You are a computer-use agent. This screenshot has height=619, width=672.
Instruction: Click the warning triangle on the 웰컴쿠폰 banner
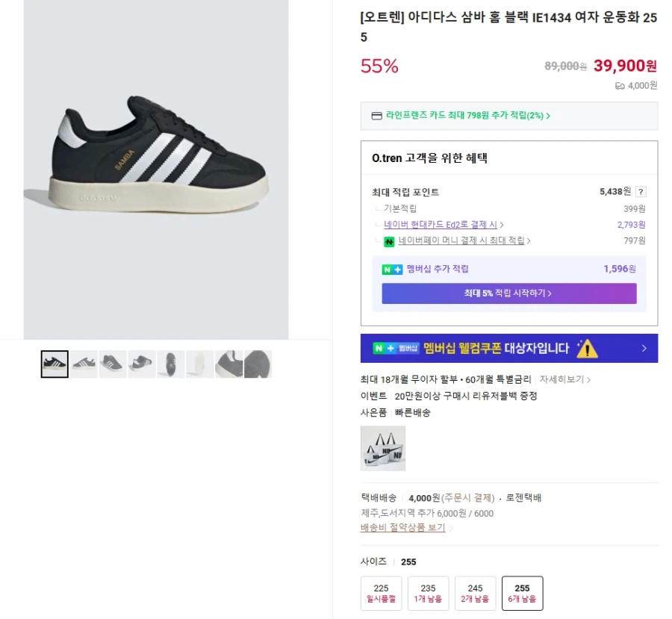pos(587,348)
